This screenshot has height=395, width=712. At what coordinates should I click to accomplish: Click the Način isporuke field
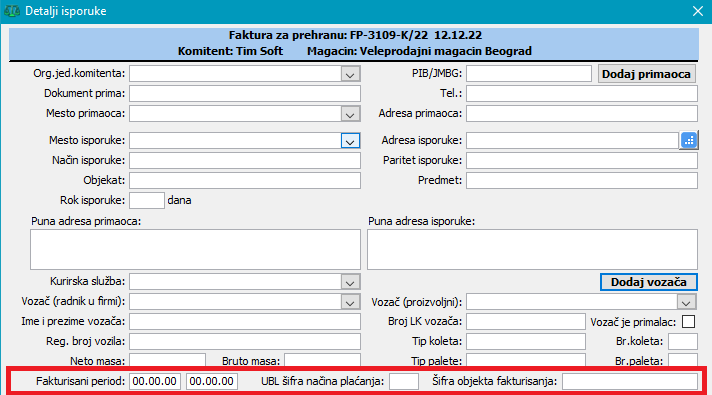click(x=245, y=160)
